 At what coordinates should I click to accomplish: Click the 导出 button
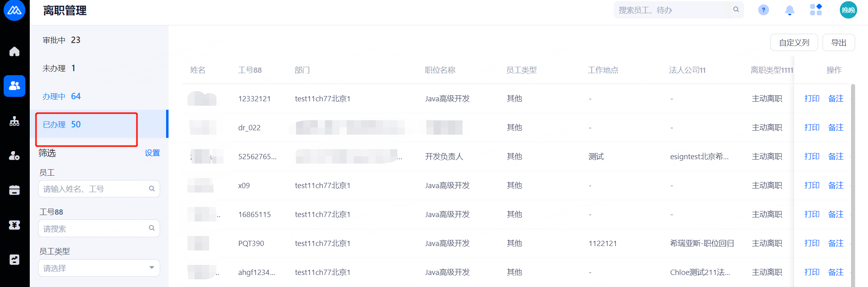[839, 43]
